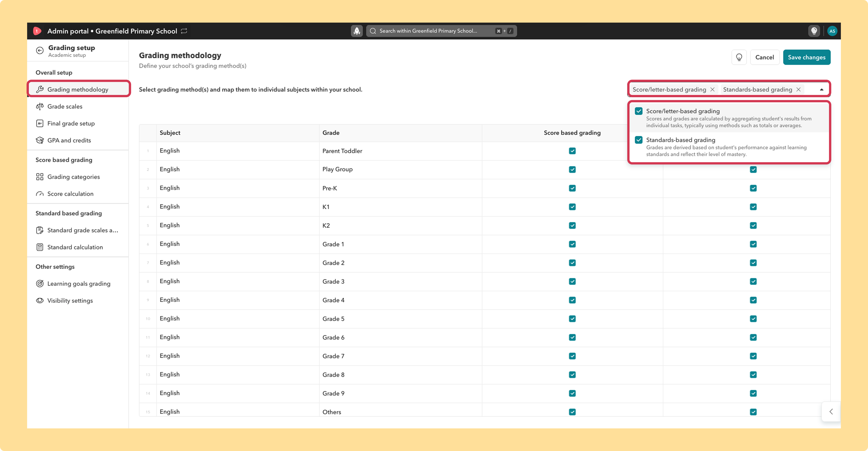Uncheck Standards-based grading option in dropdown
The image size is (868, 451).
tap(639, 140)
